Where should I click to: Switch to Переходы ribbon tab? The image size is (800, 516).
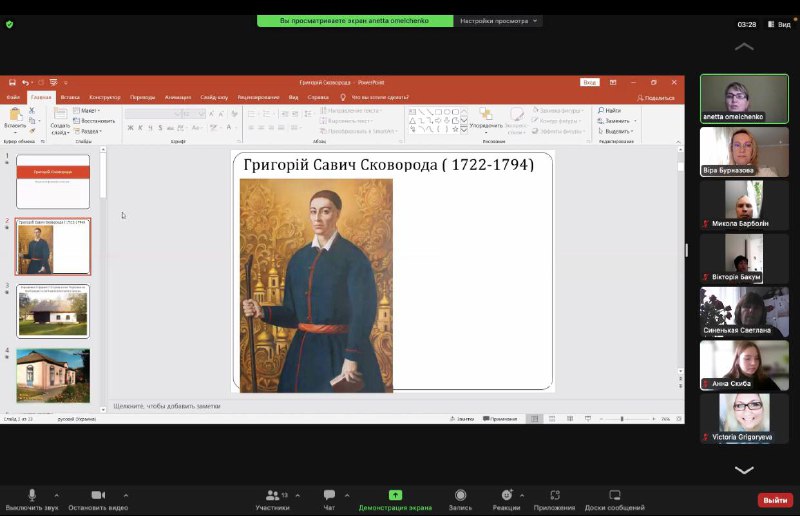click(142, 97)
